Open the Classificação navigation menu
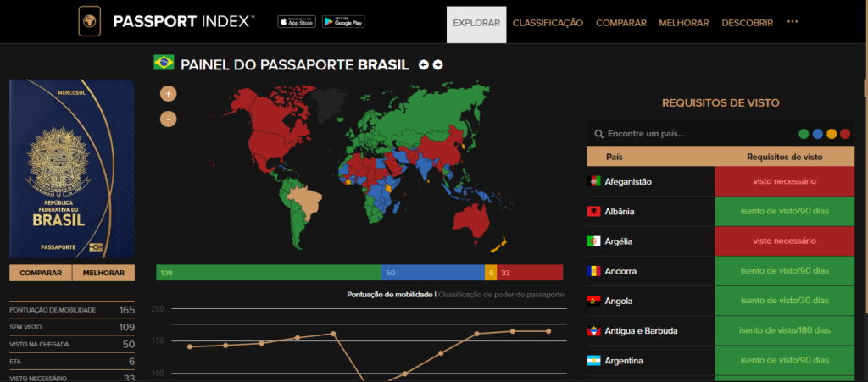The image size is (868, 382). pos(548,23)
